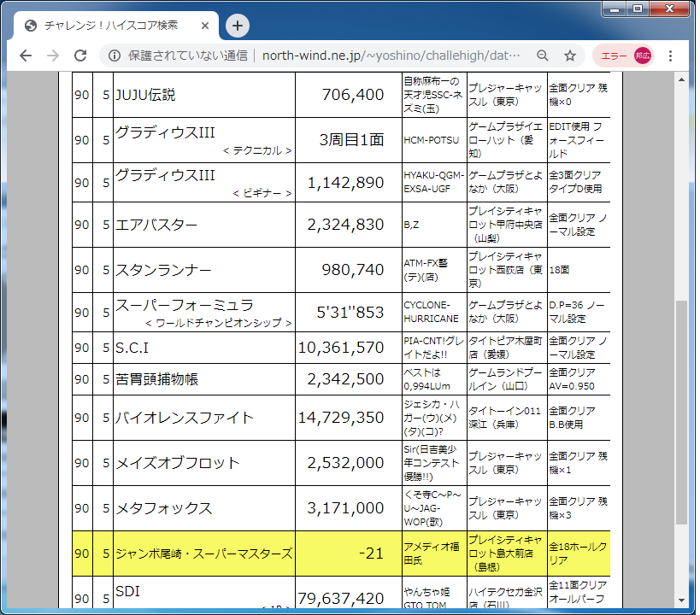Screen dimensions: 700x615
Task: Click score 980,740
Action: pos(353,270)
